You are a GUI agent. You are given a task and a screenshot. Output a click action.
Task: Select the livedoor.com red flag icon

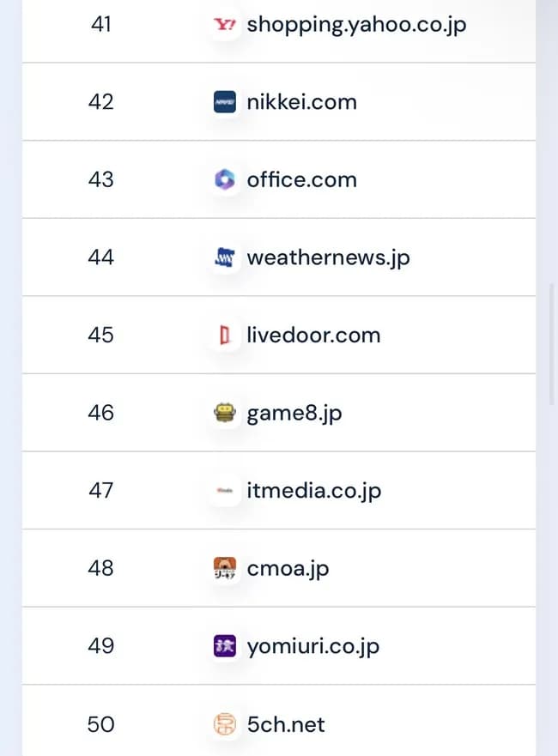click(x=225, y=335)
